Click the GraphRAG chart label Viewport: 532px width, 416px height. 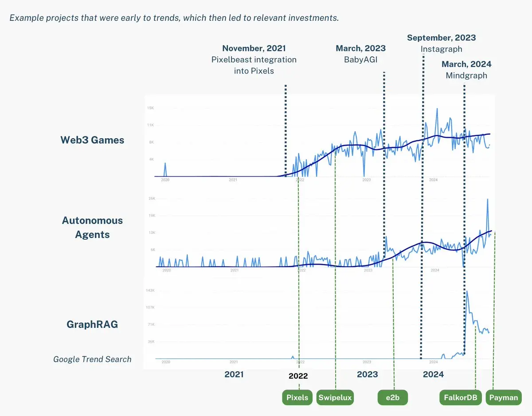pos(92,324)
